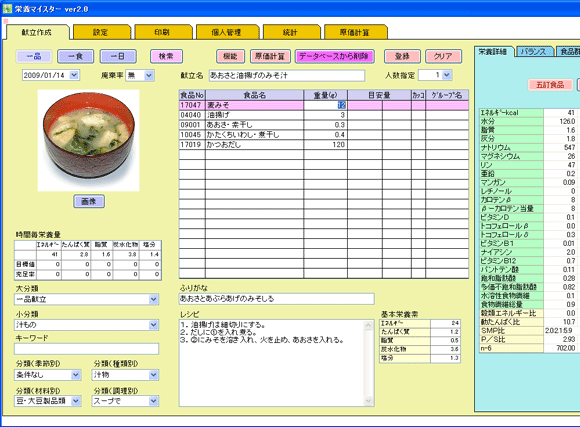The height and width of the screenshot is (427, 580).
Task: Click the 栄養マイスター app icon in title bar
Action: point(7,8)
